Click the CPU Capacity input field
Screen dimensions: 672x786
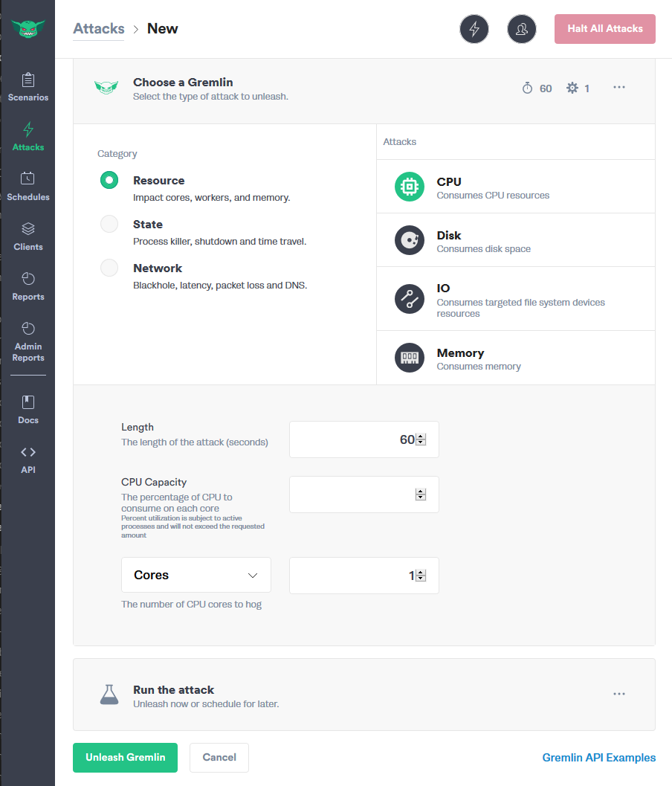coord(364,495)
